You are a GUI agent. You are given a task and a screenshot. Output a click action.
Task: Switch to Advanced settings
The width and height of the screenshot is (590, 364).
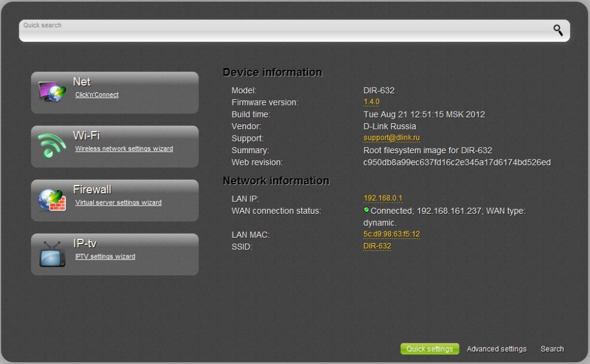coord(497,349)
